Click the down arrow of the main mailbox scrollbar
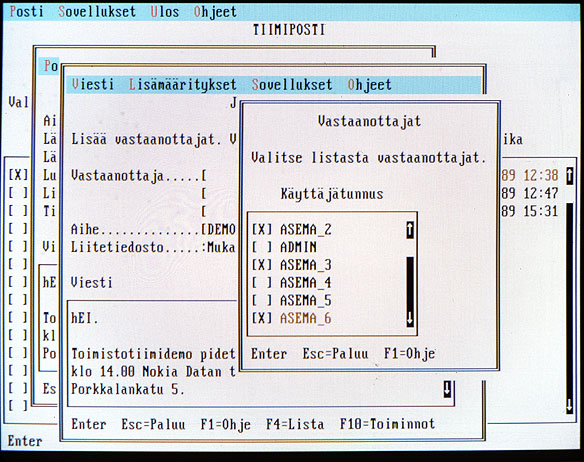Viewport: 584px width, 462px height. click(569, 406)
